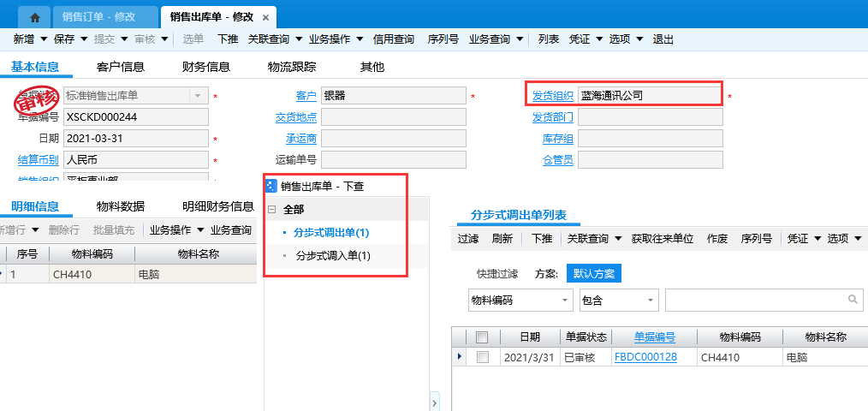Click 刷新 in the list toolbar
Viewport: 868px width, 411px height.
pyautogui.click(x=502, y=239)
